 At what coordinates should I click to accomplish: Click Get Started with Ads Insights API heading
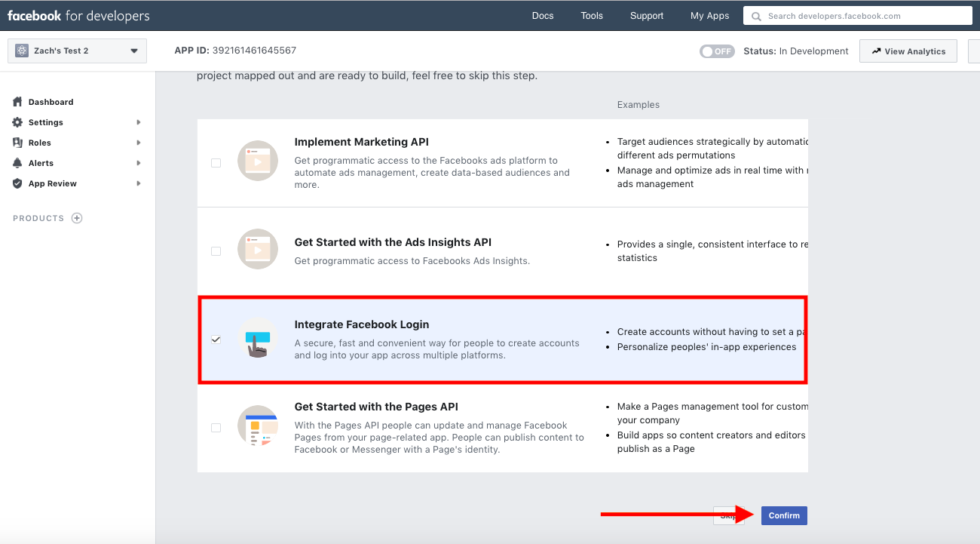pyautogui.click(x=393, y=242)
